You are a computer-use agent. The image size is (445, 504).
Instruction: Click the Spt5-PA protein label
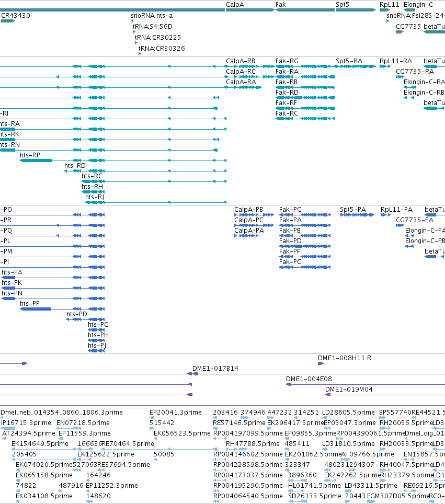[353, 210]
